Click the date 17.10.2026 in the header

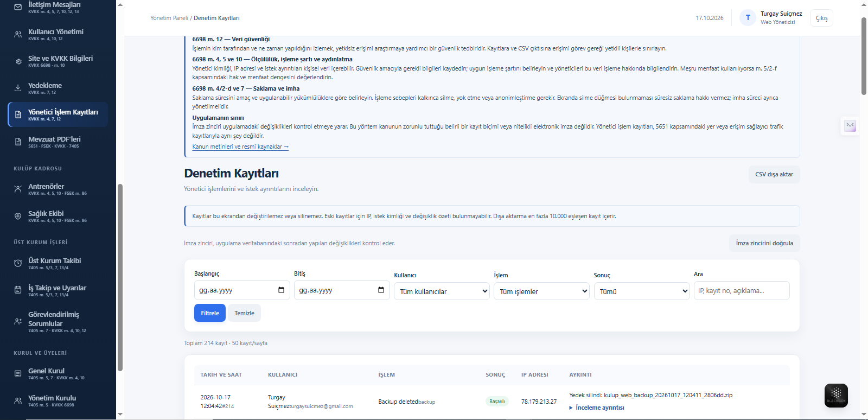[710, 18]
